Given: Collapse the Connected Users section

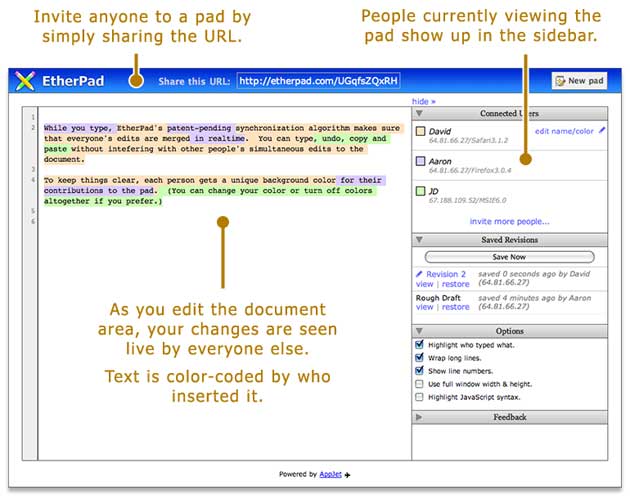Looking at the screenshot, I should (x=419, y=113).
